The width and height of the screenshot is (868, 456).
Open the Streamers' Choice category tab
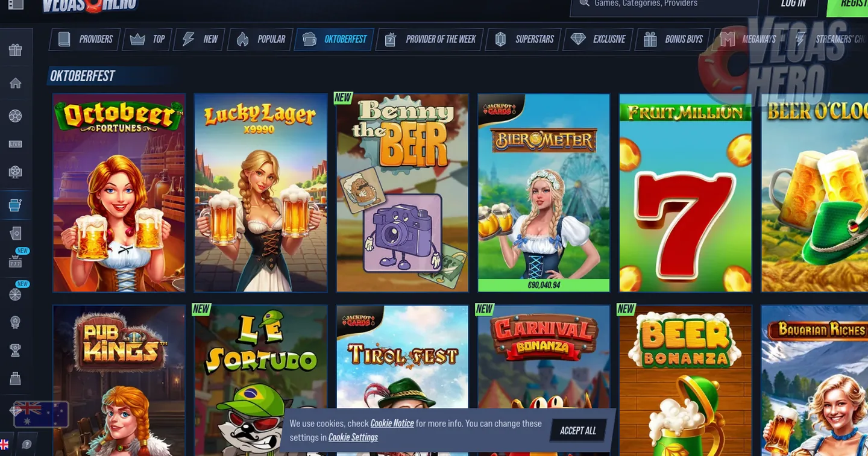(x=829, y=39)
